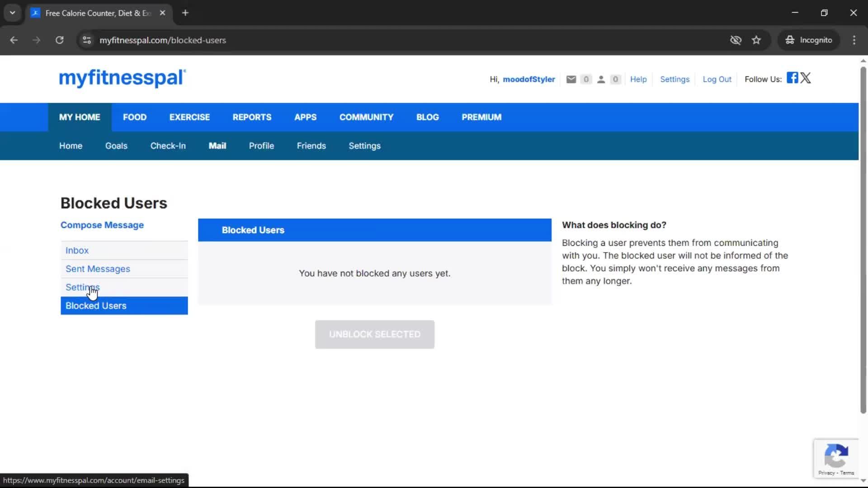Click the mail count badge showing 0
This screenshot has height=488, width=868.
586,80
